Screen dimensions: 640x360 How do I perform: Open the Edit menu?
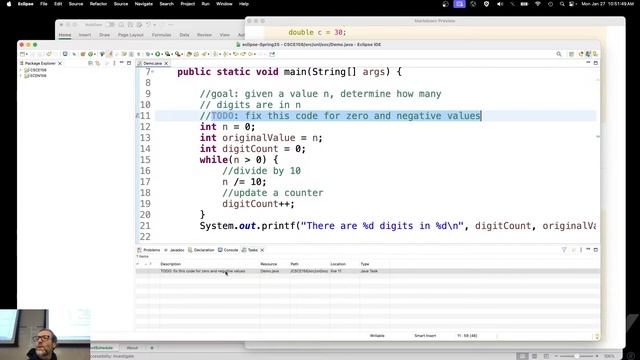(58, 4)
